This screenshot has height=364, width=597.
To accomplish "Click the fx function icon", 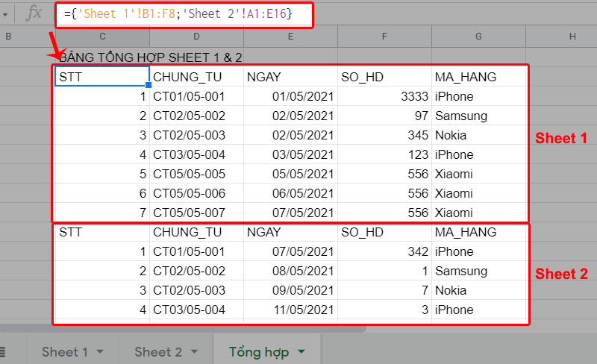I will coord(34,13).
